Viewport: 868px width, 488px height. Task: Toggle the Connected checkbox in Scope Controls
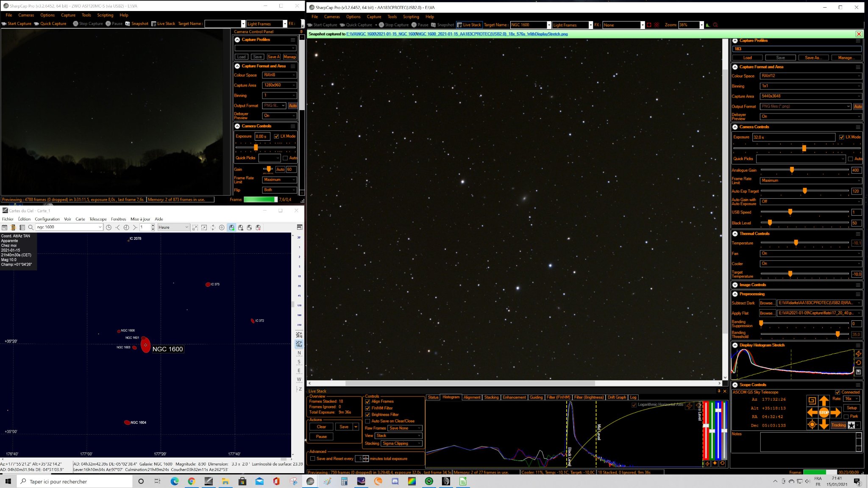point(837,392)
